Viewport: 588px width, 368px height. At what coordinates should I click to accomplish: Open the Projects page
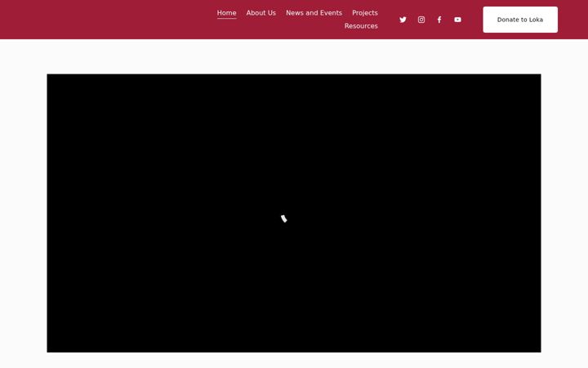[x=365, y=13]
